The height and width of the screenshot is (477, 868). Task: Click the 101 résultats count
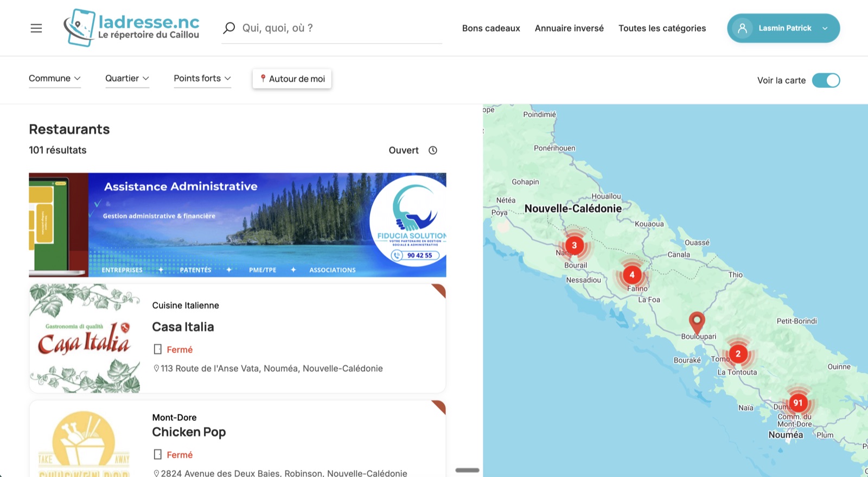pyautogui.click(x=58, y=150)
